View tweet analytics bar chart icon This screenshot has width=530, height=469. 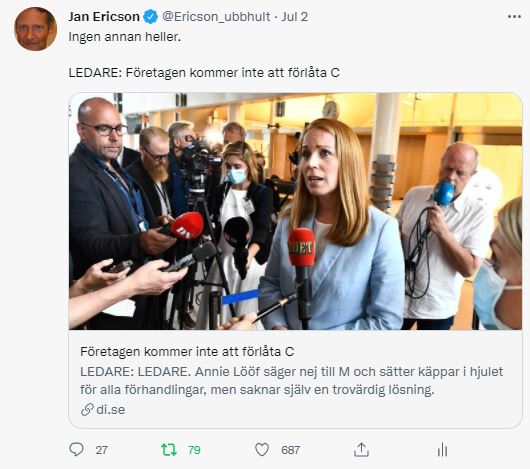coord(442,450)
